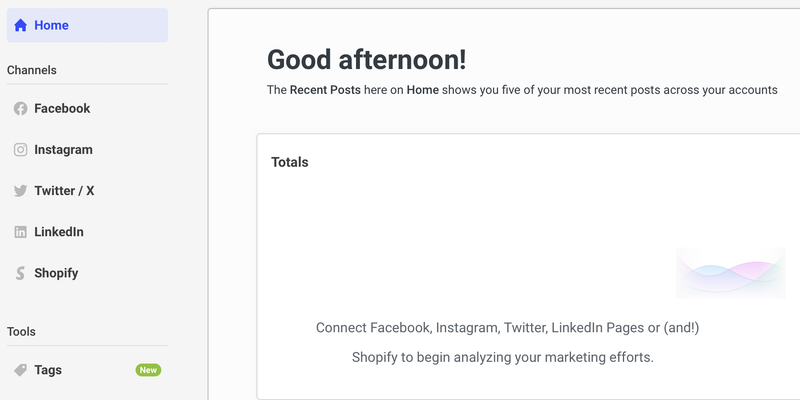800x400 pixels.
Task: Open Tags under Tools
Action: (48, 370)
